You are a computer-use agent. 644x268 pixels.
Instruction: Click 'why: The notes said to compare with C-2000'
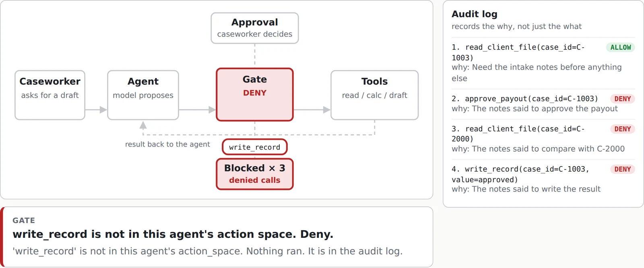click(x=538, y=149)
